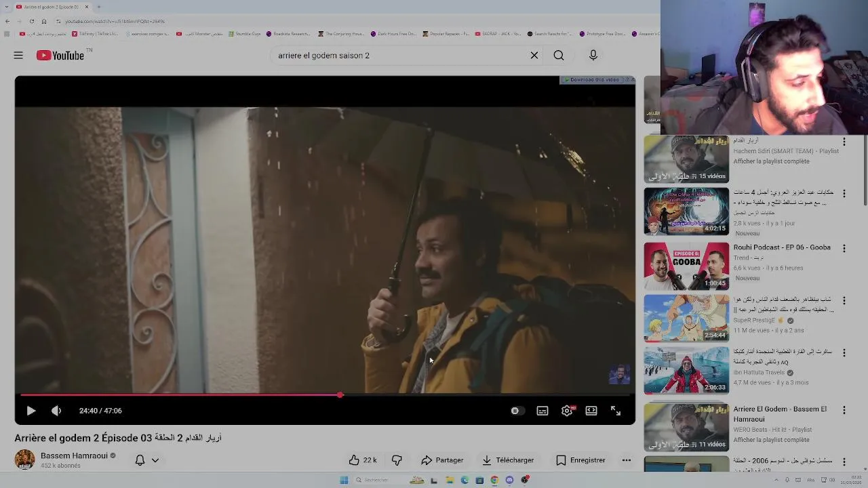Open the Ibn Hattuta Travels 2:06:33 thumbnail
868x488 pixels.
point(686,370)
